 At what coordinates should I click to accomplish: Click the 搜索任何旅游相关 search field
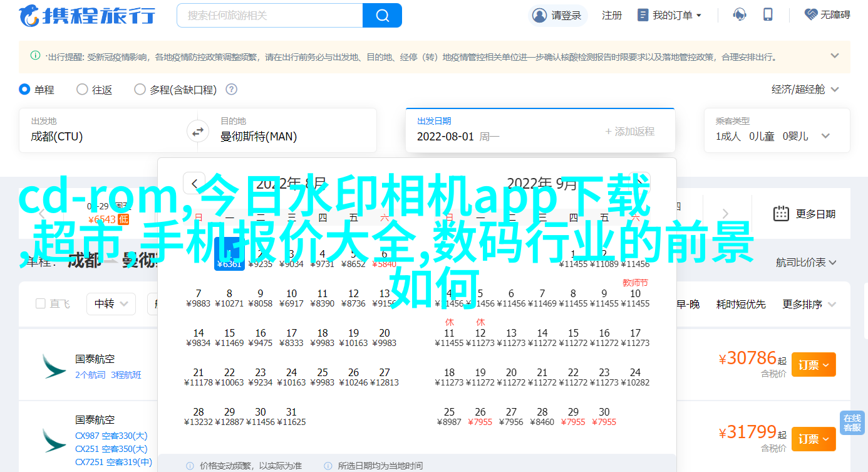click(x=270, y=15)
